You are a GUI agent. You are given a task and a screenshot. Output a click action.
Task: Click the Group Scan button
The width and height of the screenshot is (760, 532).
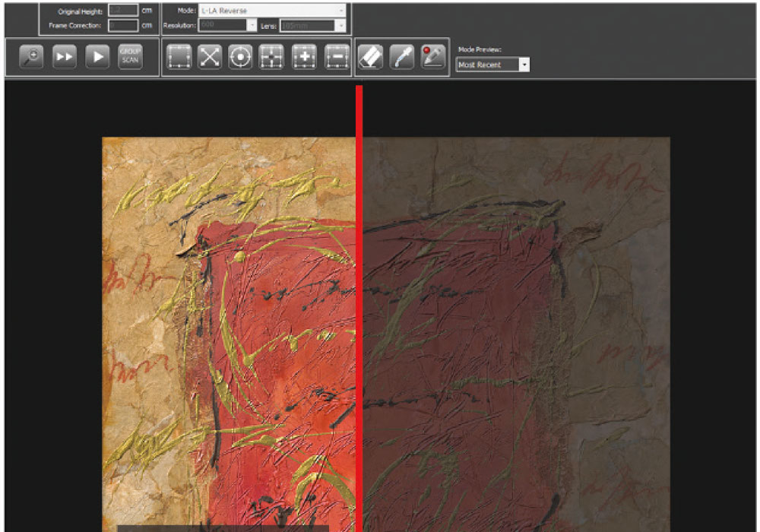click(131, 57)
